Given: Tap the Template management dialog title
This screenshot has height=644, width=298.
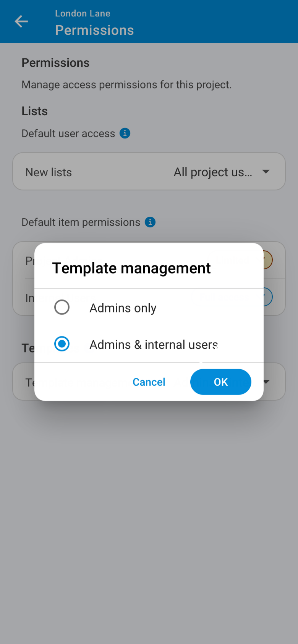Looking at the screenshot, I should tap(131, 268).
